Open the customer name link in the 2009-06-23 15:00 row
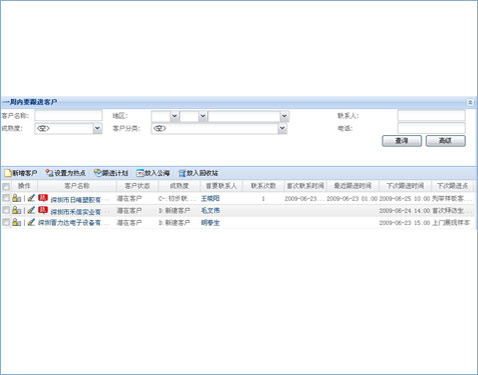 click(x=73, y=223)
